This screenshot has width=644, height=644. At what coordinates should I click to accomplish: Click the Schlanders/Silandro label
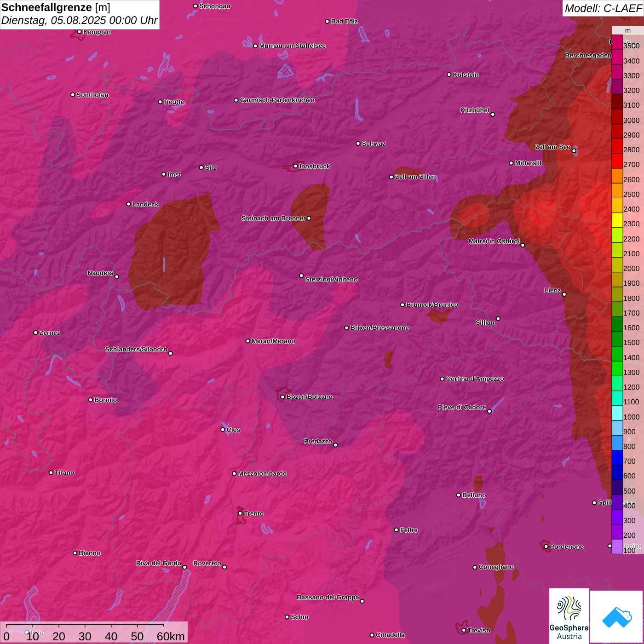(x=136, y=349)
